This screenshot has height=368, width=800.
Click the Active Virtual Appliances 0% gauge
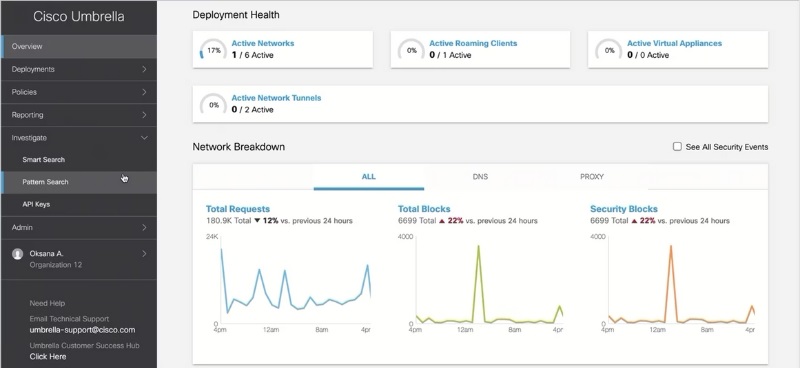[609, 50]
